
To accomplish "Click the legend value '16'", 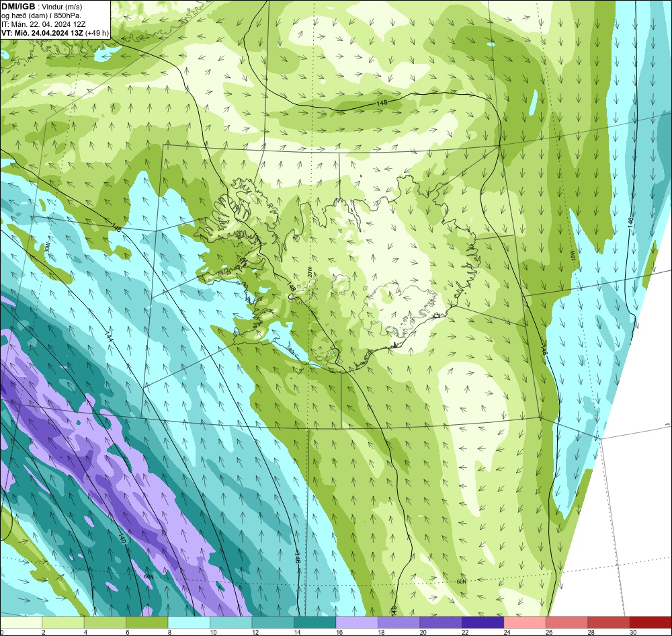I will [339, 632].
